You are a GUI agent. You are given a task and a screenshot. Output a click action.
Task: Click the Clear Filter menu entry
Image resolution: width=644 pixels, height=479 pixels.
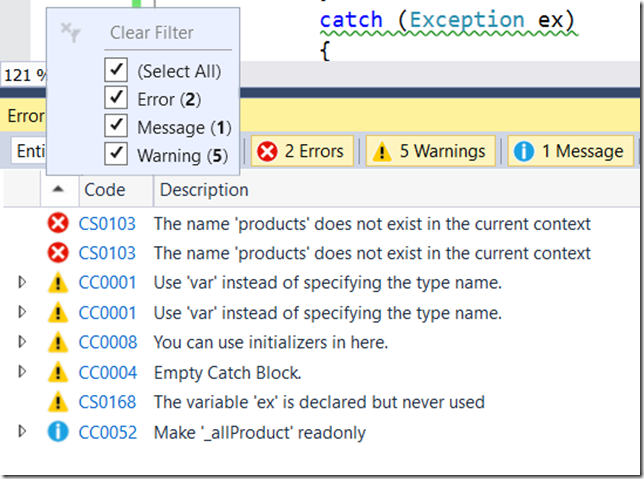tap(152, 32)
